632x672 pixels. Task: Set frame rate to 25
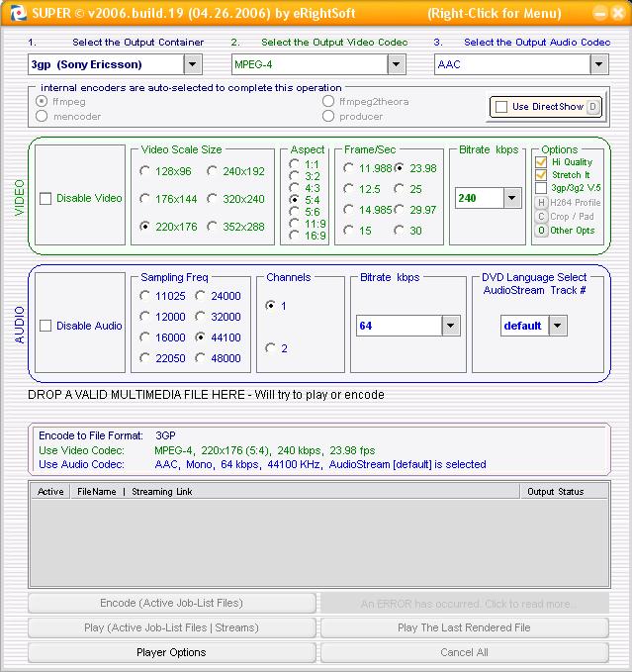[x=399, y=189]
